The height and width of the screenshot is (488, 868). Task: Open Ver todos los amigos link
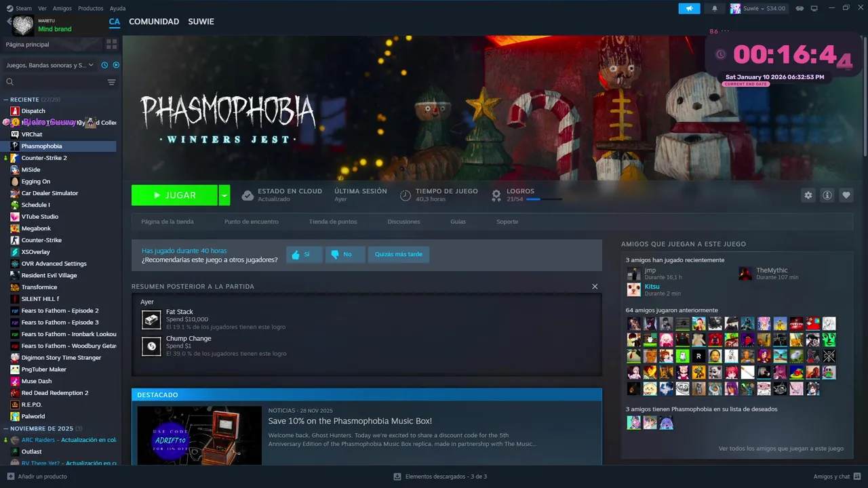tap(781, 448)
